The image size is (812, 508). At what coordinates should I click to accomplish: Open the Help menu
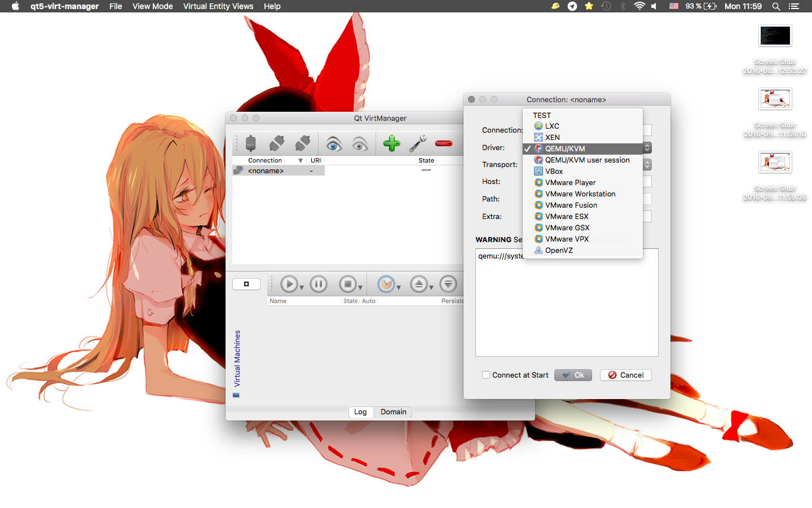click(x=272, y=6)
